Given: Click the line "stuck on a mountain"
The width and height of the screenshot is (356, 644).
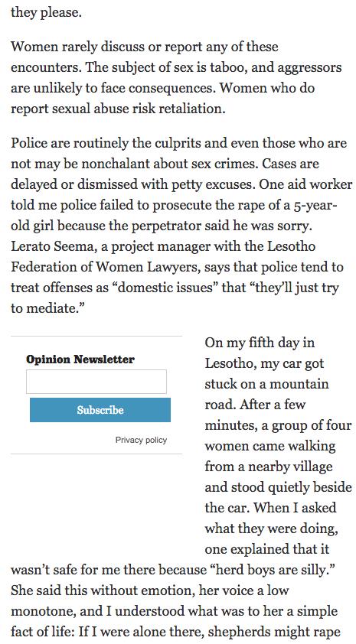Looking at the screenshot, I should point(266,384).
